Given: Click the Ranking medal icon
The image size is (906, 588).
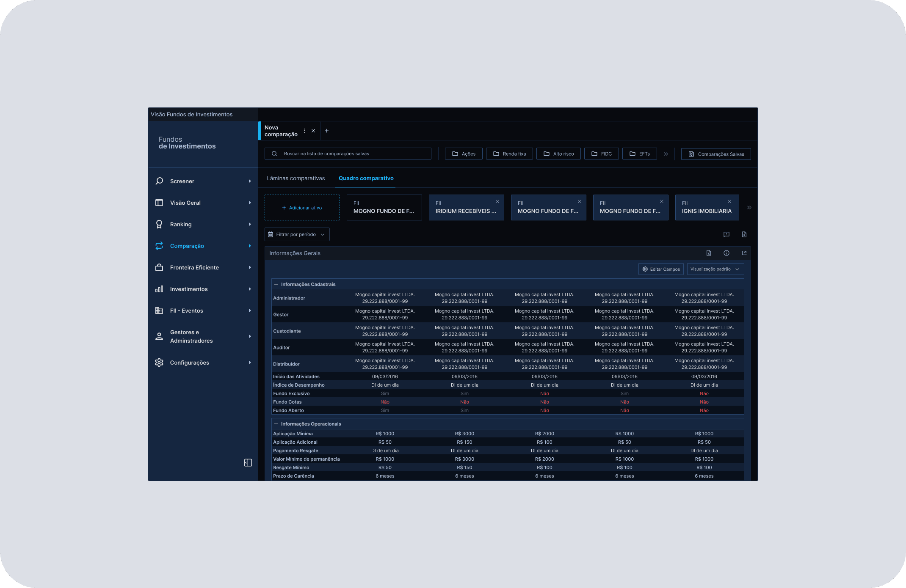Looking at the screenshot, I should pos(159,224).
